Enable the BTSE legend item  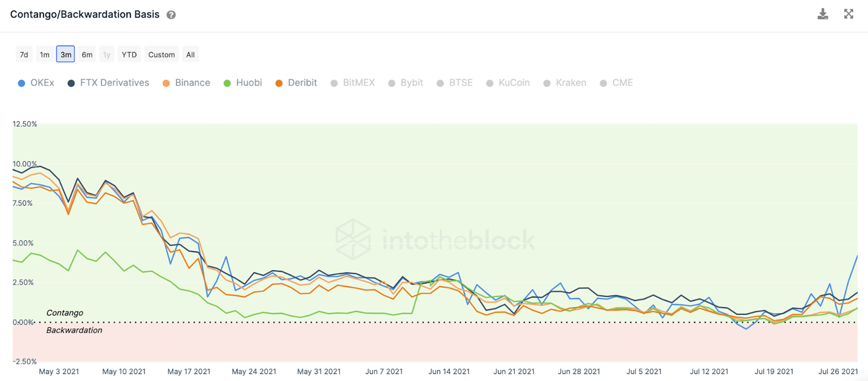455,83
